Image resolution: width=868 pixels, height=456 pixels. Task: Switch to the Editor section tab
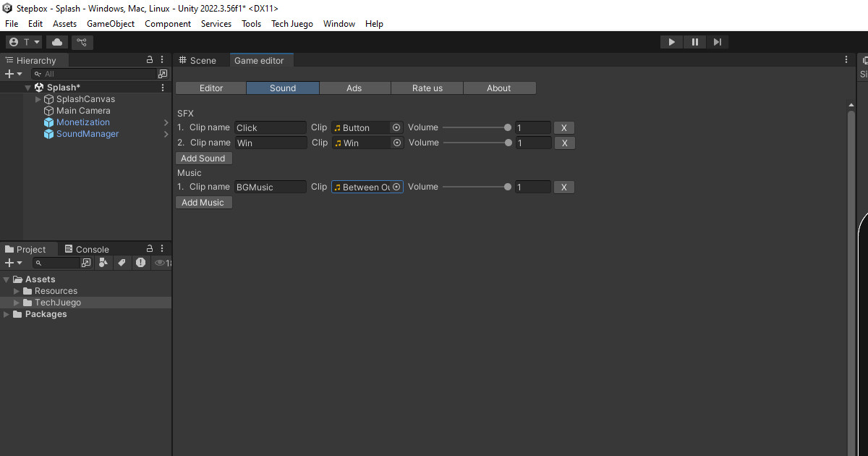point(211,88)
